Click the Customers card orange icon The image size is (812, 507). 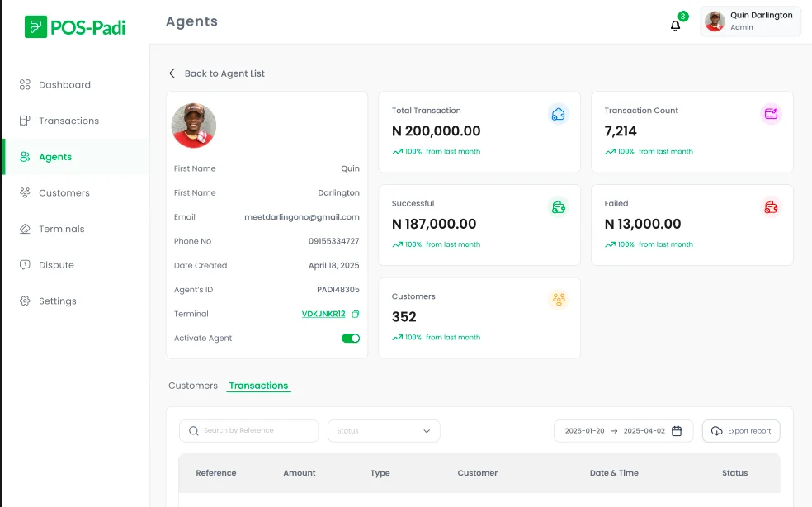(x=559, y=300)
